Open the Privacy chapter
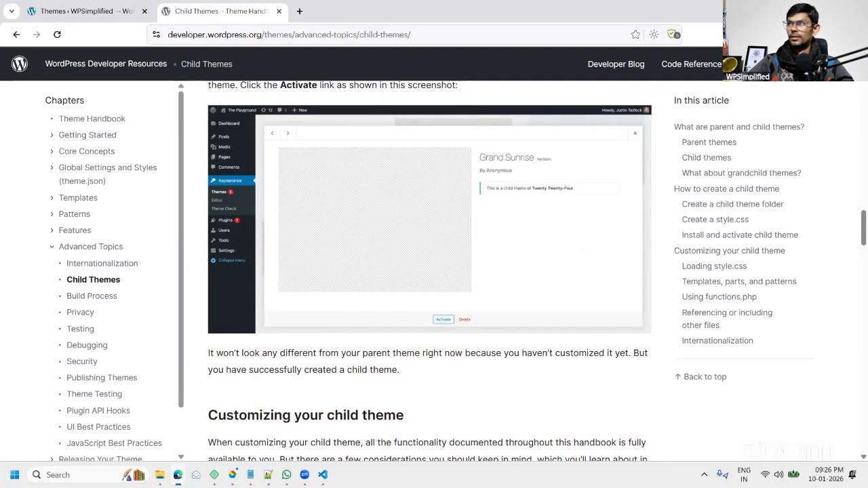868x488 pixels. (x=80, y=312)
